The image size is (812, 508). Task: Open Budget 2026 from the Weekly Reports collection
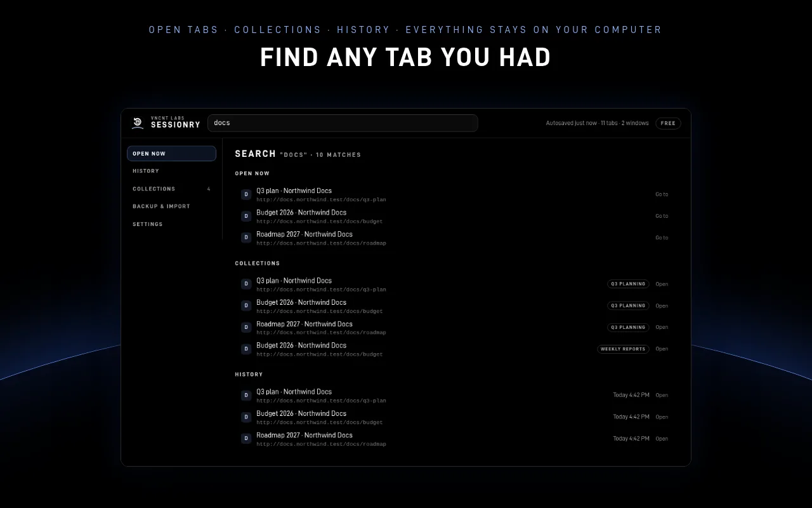click(x=662, y=349)
